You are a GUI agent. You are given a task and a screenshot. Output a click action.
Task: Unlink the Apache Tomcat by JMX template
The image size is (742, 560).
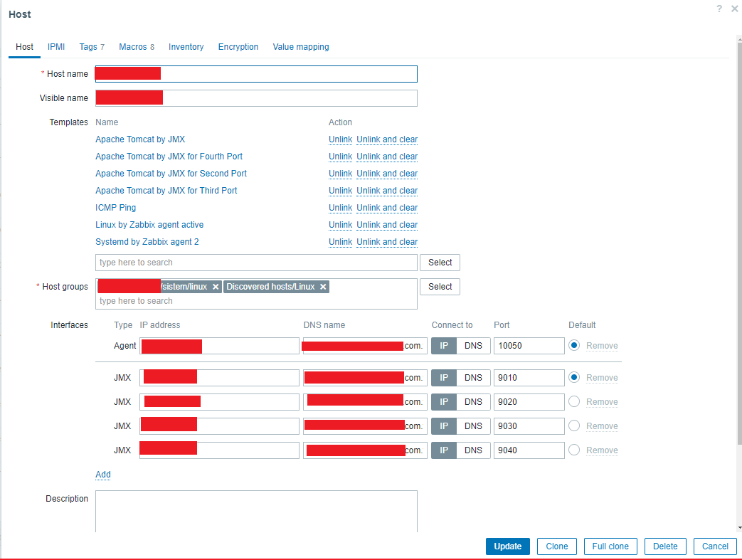click(x=340, y=139)
